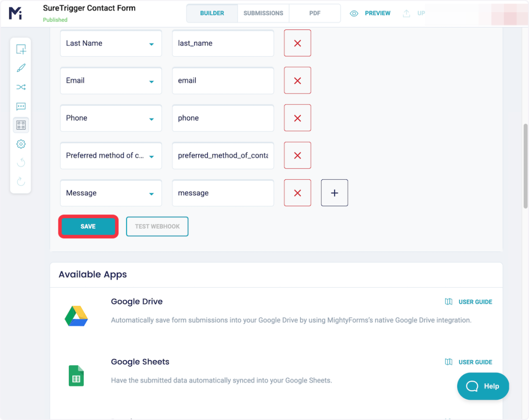Open the logic shuffle icon in sidebar

coord(21,87)
